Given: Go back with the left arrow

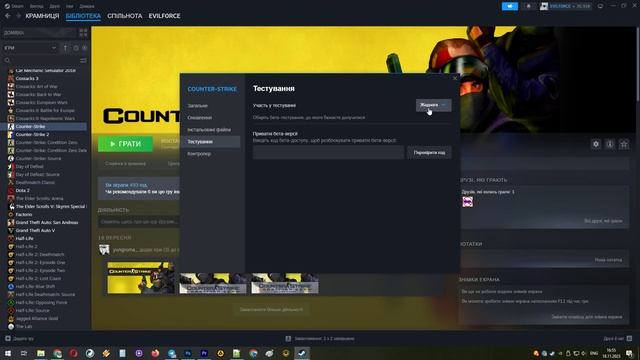Looking at the screenshot, I should click(7, 16).
